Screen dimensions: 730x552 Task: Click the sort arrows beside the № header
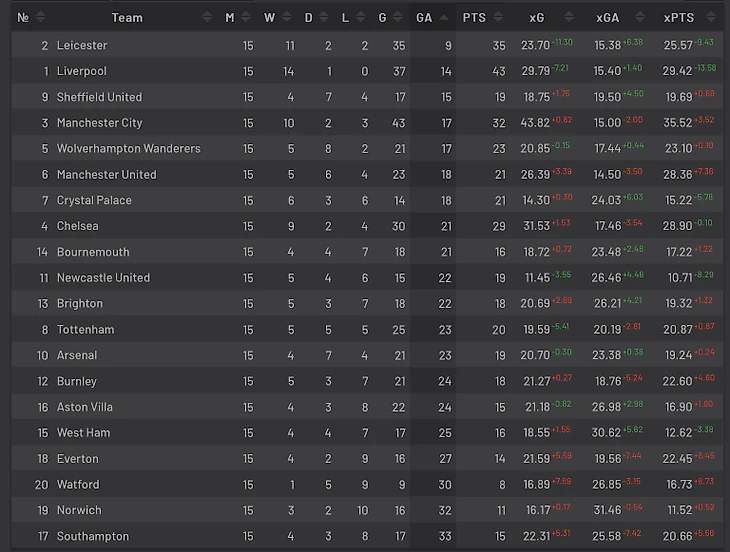click(x=40, y=18)
